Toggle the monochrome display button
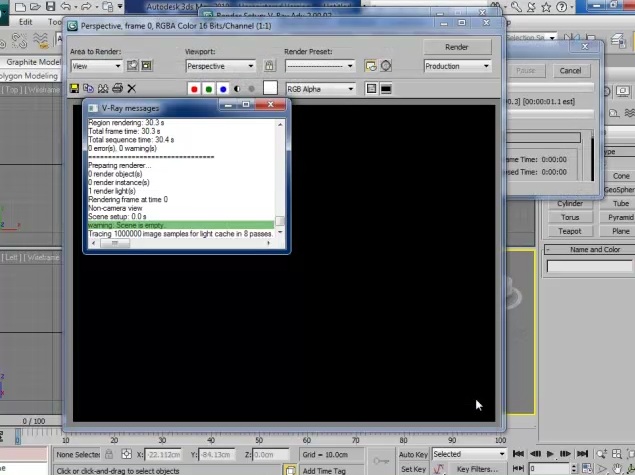The image size is (635, 475). pyautogui.click(x=251, y=89)
